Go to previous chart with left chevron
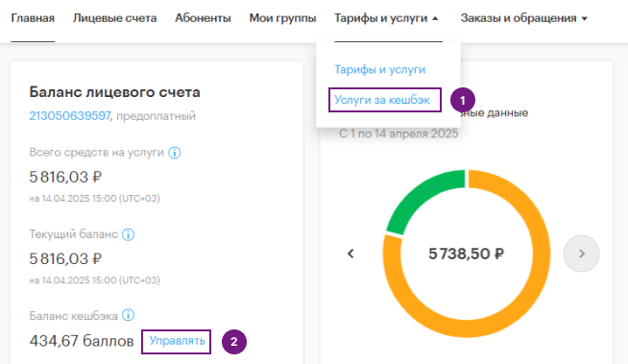Image resolution: width=628 pixels, height=364 pixels. click(x=350, y=254)
